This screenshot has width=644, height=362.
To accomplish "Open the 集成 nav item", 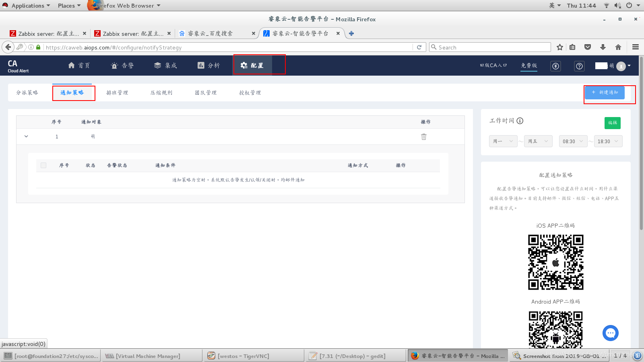I will (165, 66).
